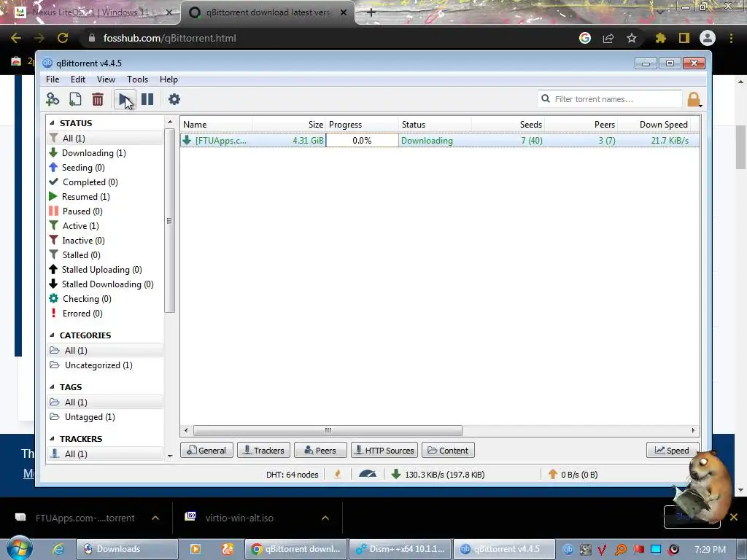The width and height of the screenshot is (747, 560).
Task: Sort by the Seeds column header
Action: coord(508,124)
